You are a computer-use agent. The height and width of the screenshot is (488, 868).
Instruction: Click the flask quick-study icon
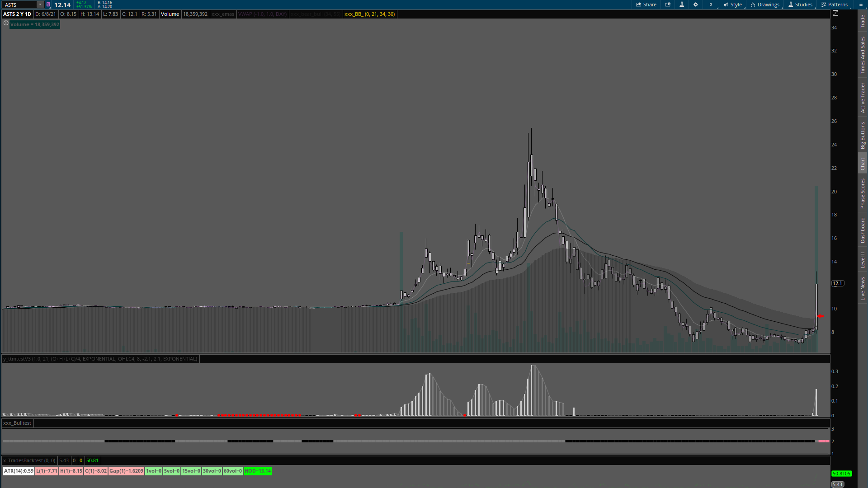point(682,5)
